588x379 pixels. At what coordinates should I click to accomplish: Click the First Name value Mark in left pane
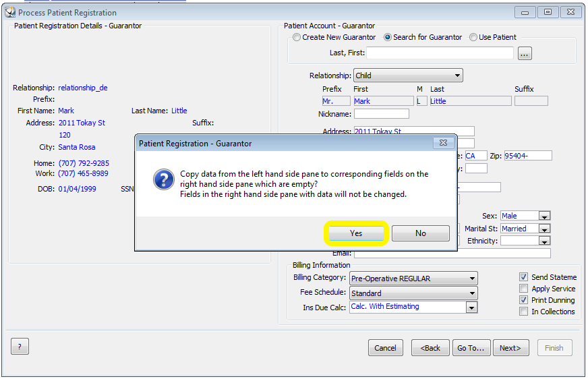(66, 111)
